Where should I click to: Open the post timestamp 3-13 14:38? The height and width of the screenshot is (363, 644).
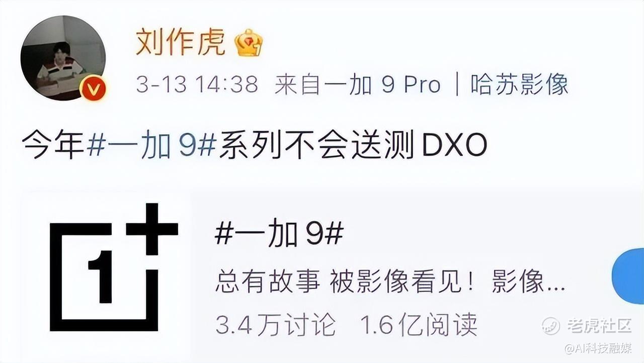197,84
